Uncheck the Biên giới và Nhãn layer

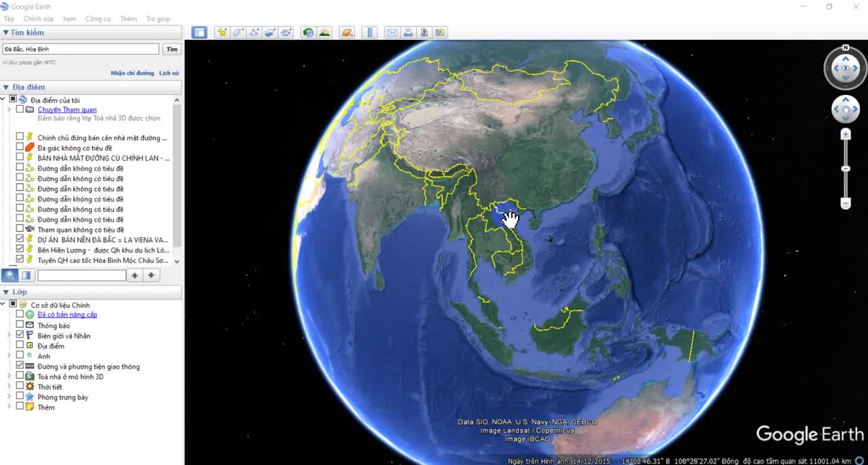(20, 335)
